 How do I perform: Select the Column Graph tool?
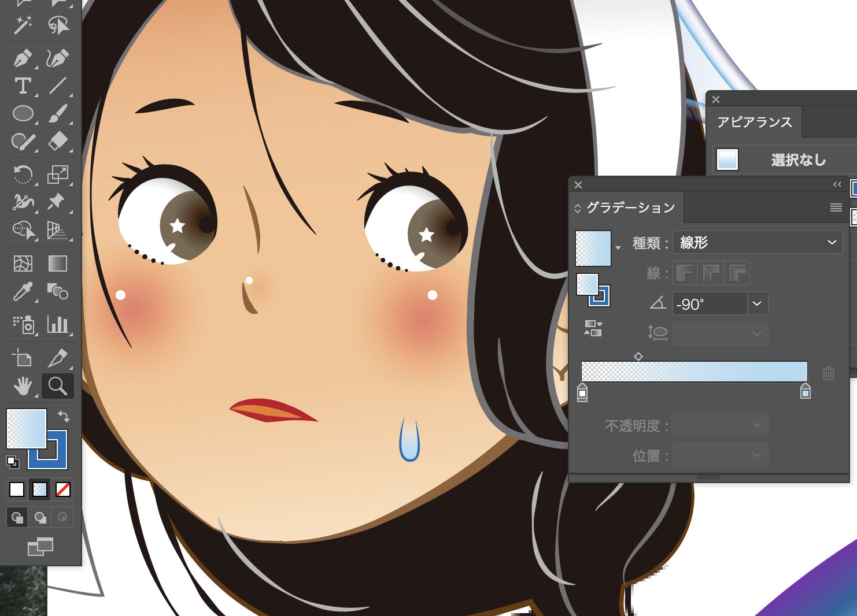[58, 325]
